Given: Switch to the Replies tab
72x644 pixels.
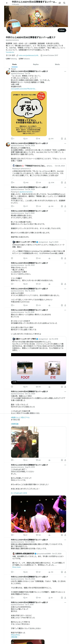Looking at the screenshot, I should pyautogui.click(x=36, y=65).
